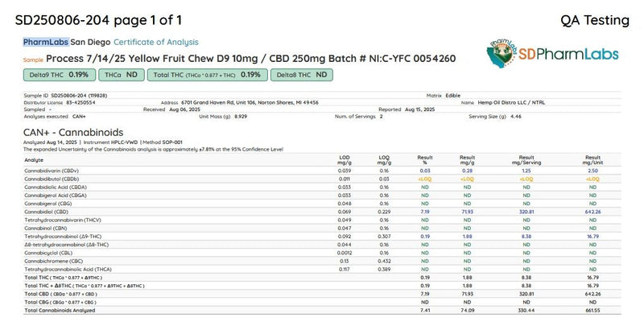Viewport: 644px width, 326px height.
Task: Select the THCa ND badge
Action: coord(121,75)
